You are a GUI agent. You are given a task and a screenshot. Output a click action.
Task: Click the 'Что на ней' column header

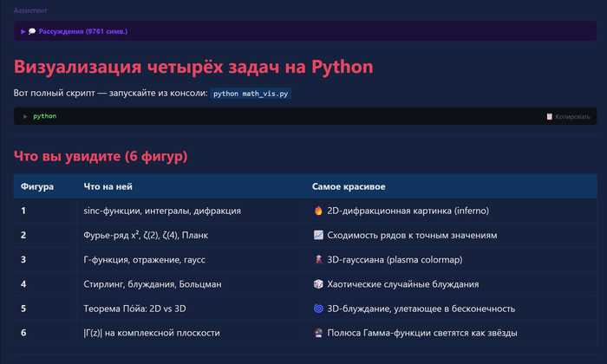click(108, 186)
